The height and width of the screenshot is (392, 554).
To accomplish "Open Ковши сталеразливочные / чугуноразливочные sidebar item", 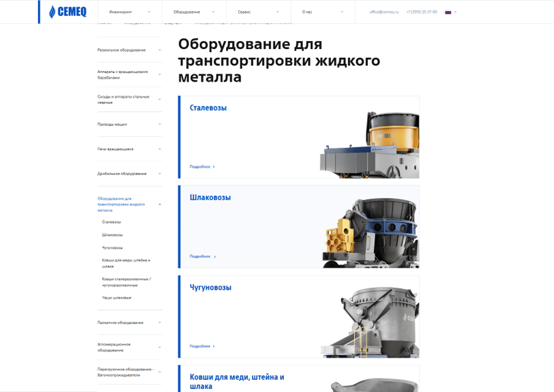I will (127, 282).
